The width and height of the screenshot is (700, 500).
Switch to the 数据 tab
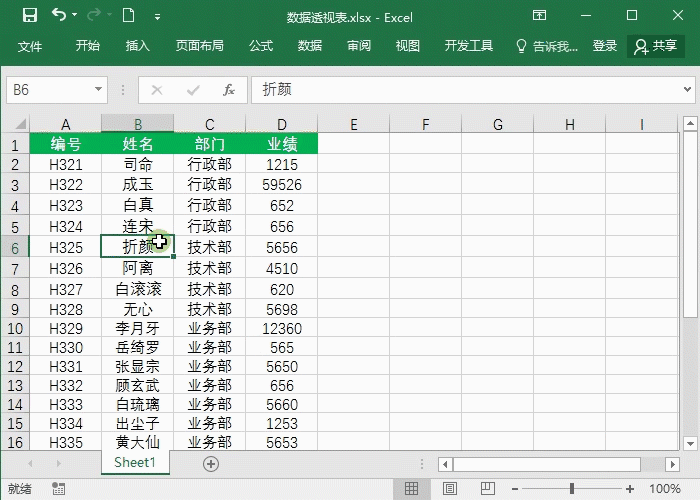[x=310, y=46]
